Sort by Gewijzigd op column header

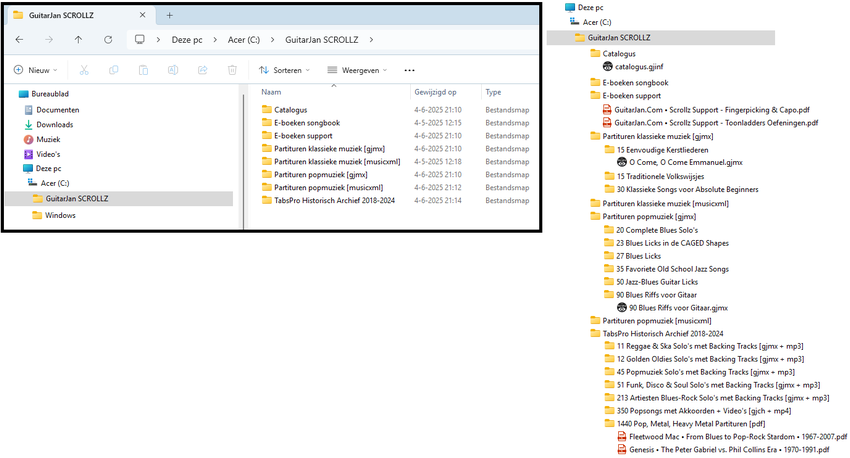click(x=435, y=92)
